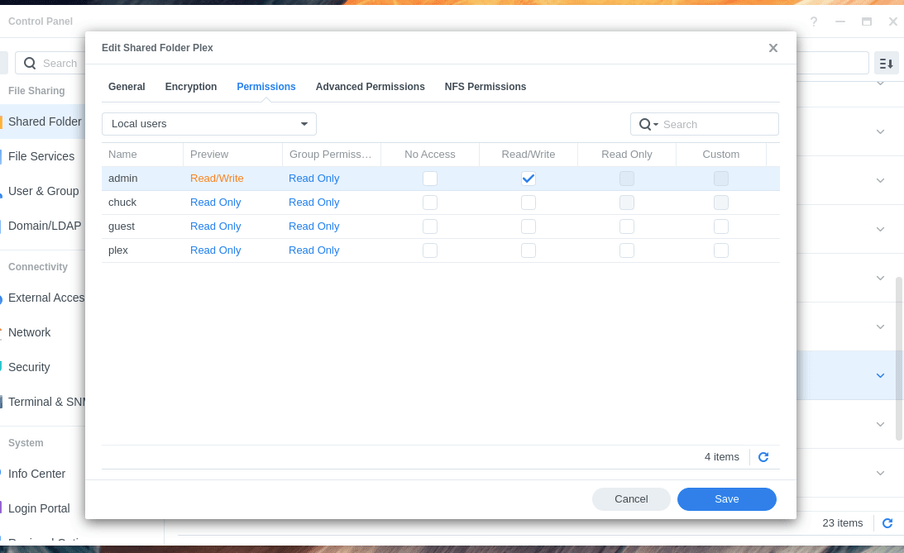Viewport: 904px width, 553px height.
Task: Click the Read/Write column header
Action: coord(528,155)
